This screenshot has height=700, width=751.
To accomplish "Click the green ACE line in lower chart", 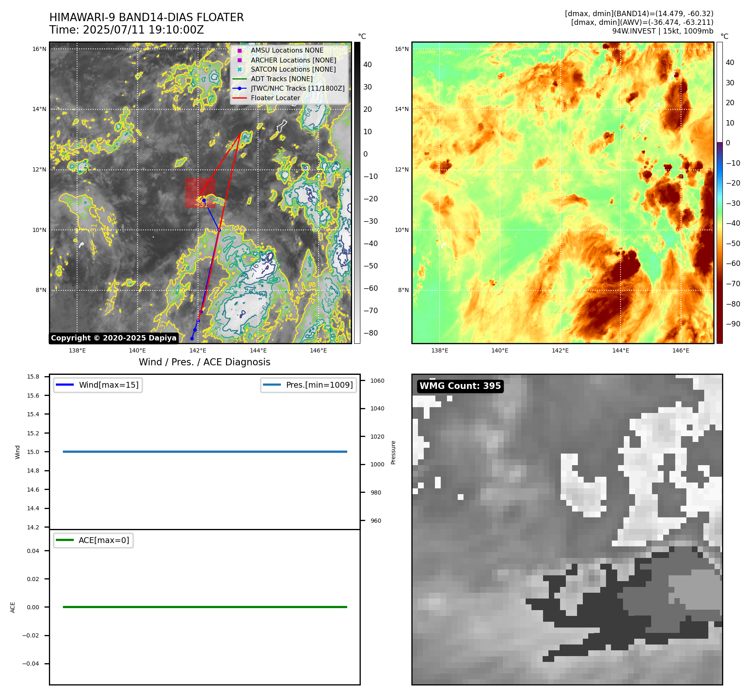I will pyautogui.click(x=205, y=607).
